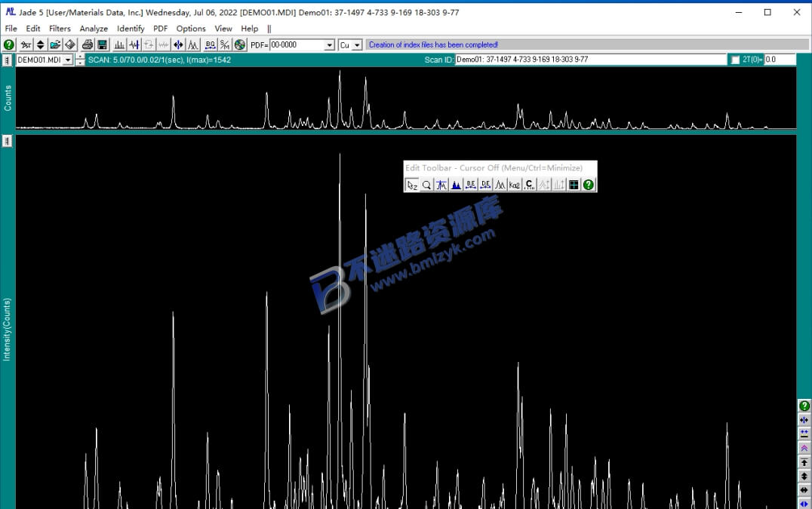
Task: Open the Help menu
Action: tap(250, 29)
